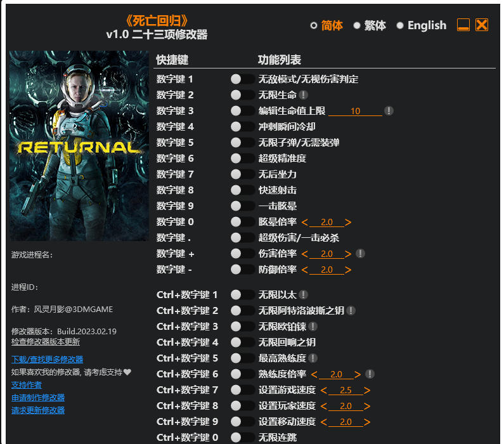Click the info icon next to 无限以太
The image size is (504, 444).
(x=303, y=294)
